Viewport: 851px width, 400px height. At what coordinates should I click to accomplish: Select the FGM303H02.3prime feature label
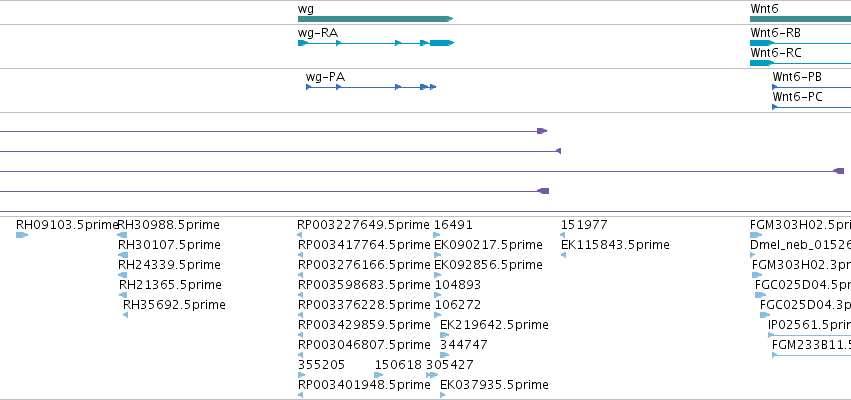[x=801, y=265]
